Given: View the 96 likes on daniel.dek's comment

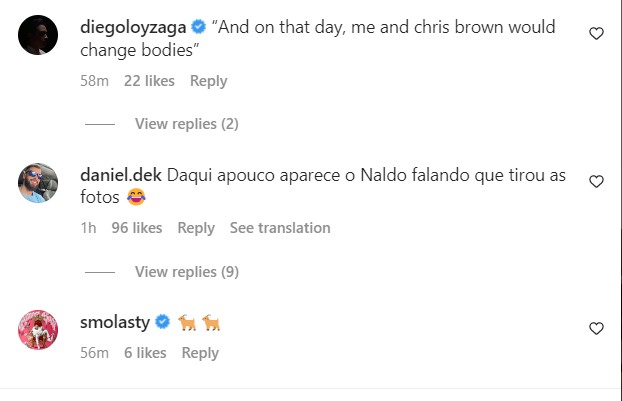Looking at the screenshot, I should click(x=137, y=228).
